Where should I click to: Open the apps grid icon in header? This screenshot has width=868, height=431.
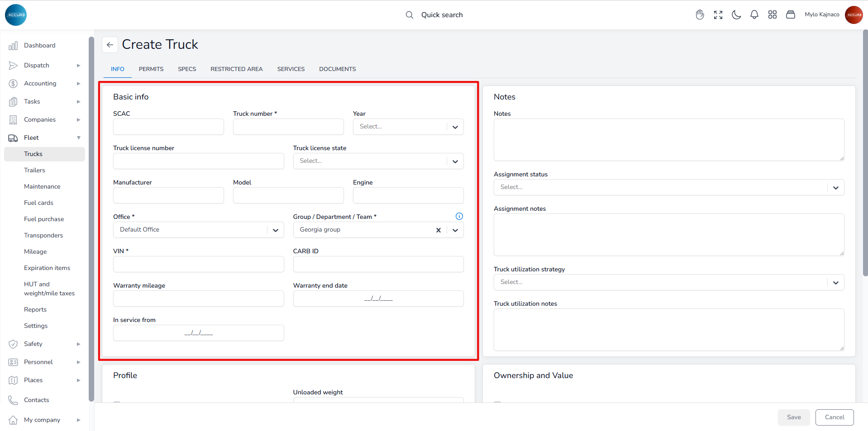tap(773, 15)
